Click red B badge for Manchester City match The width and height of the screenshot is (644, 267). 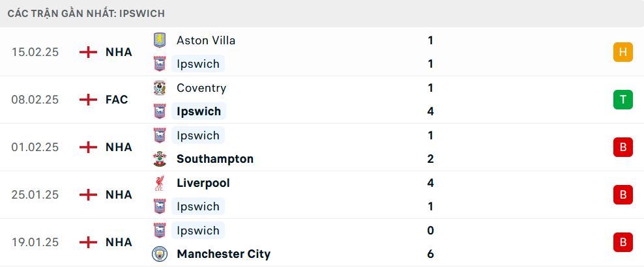click(623, 242)
